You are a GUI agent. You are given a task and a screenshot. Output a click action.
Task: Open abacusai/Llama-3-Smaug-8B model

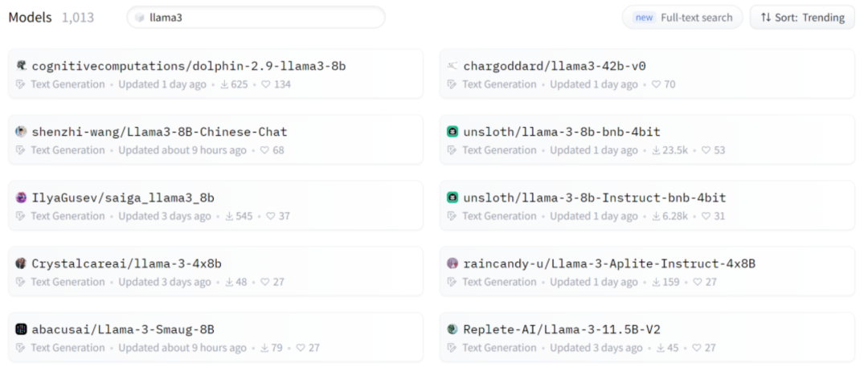[x=215, y=337]
